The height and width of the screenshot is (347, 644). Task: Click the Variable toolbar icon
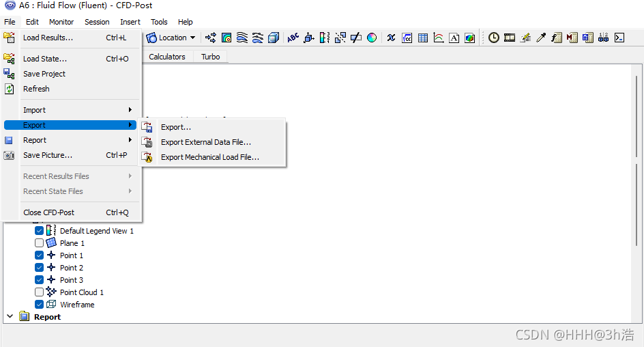coord(391,38)
